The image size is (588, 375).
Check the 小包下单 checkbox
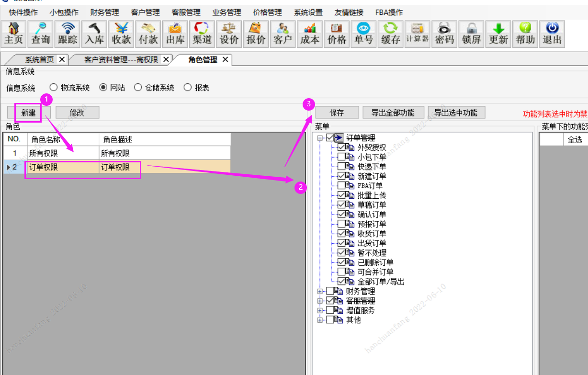point(342,157)
